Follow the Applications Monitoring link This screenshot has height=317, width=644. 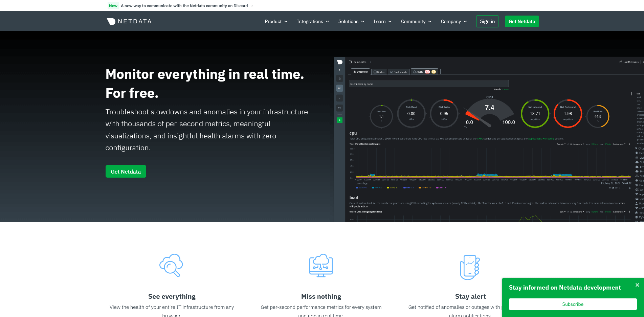tap(541, 139)
